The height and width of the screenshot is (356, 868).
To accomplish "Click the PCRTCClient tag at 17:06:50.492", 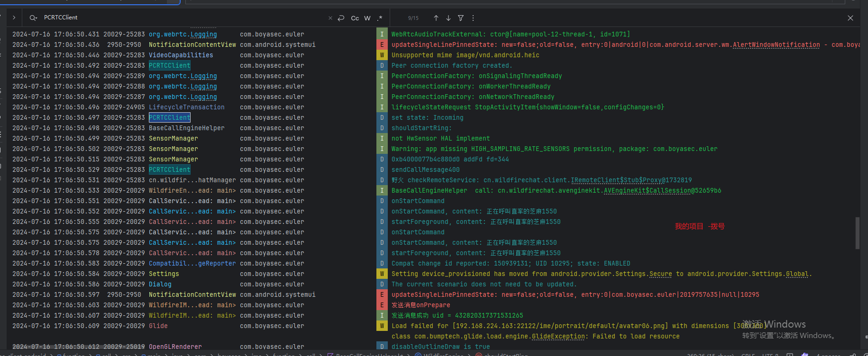I will pos(170,65).
